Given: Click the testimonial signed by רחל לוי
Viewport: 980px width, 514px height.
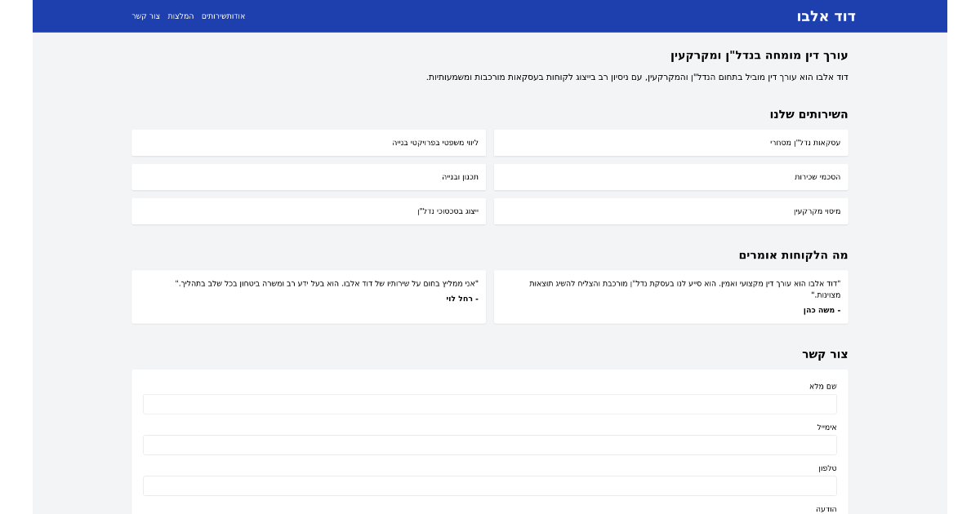Looking at the screenshot, I should tap(309, 296).
